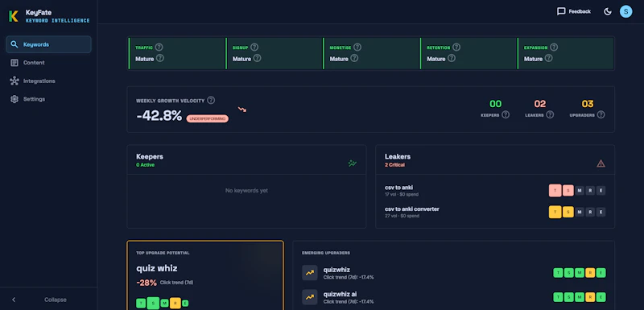Click M stage badge for csv to anki
The height and width of the screenshot is (310, 644).
[x=580, y=191]
